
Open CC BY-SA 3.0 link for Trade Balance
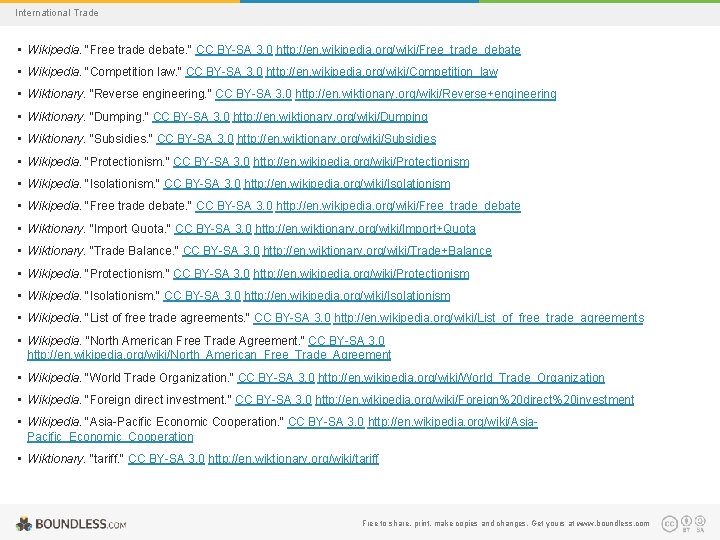tap(221, 251)
